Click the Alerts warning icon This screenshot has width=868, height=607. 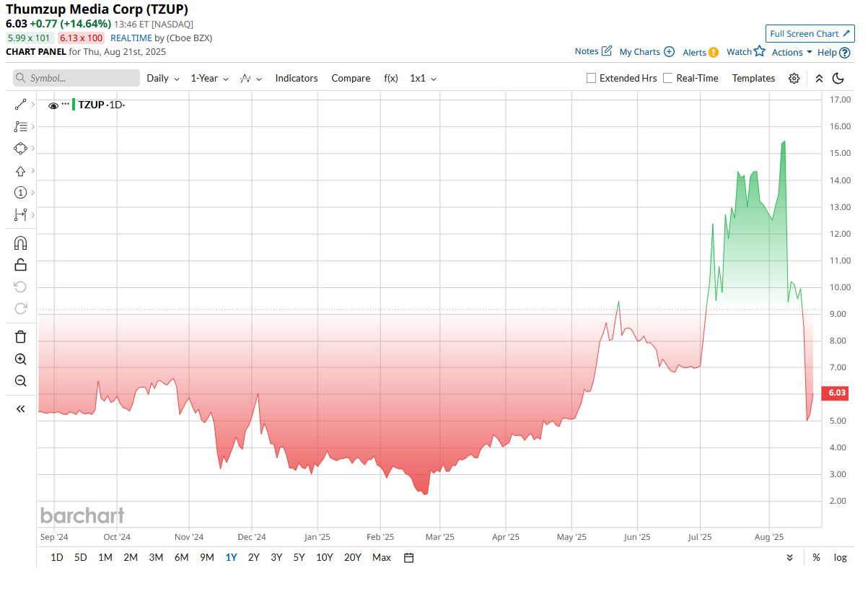coord(714,52)
